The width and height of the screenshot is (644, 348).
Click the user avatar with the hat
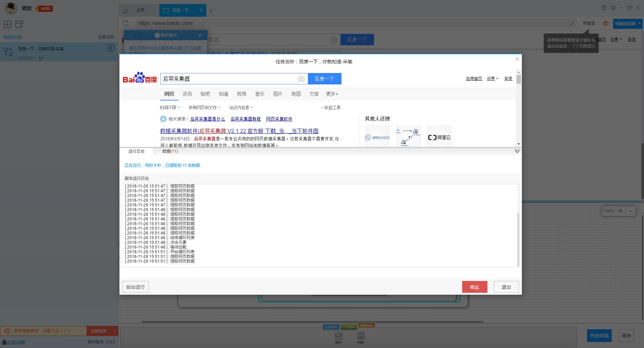click(x=10, y=8)
